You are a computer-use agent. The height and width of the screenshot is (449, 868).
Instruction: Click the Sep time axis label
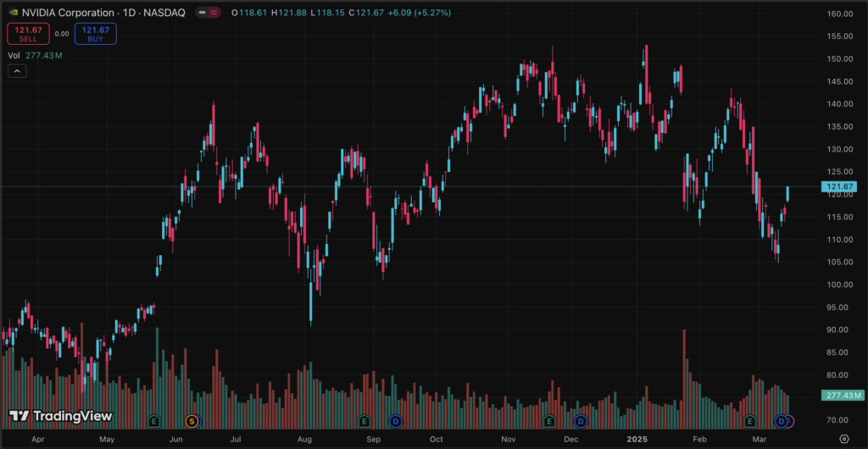click(x=374, y=440)
